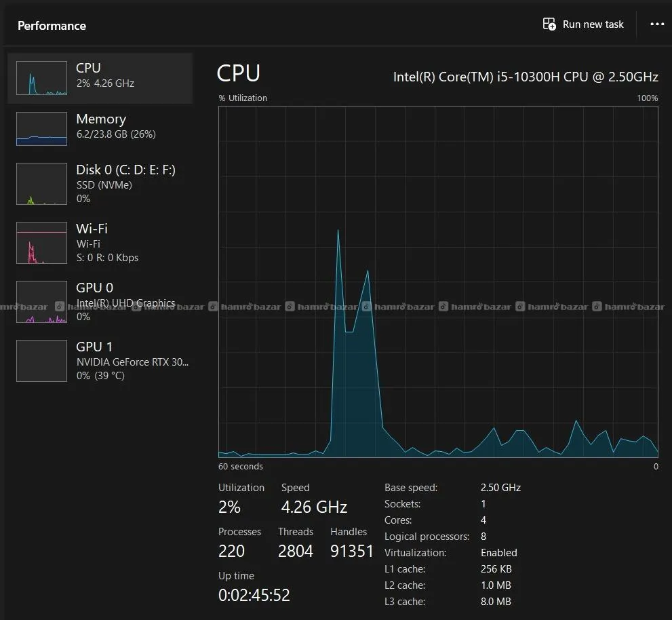Screen dimensions: 672x620
Task: Select the GPU 1 mini graph thumbnail
Action: point(41,361)
